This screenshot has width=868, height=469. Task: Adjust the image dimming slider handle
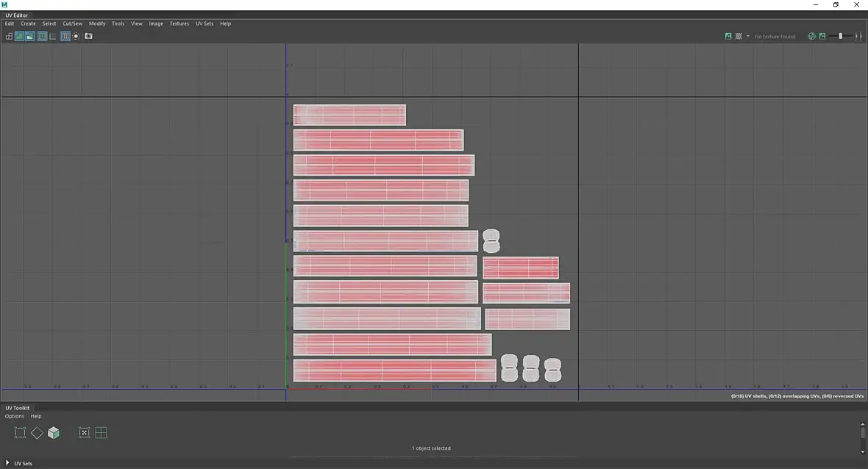840,36
